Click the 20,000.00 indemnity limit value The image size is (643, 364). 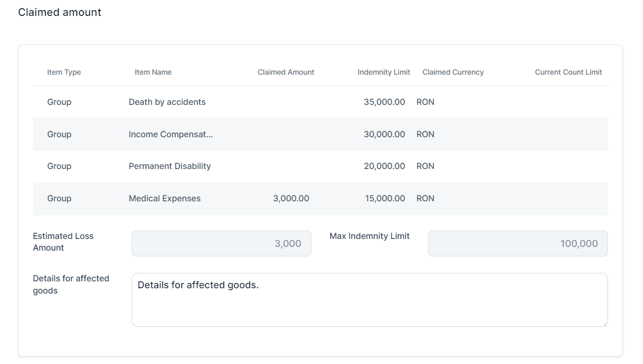(x=384, y=166)
